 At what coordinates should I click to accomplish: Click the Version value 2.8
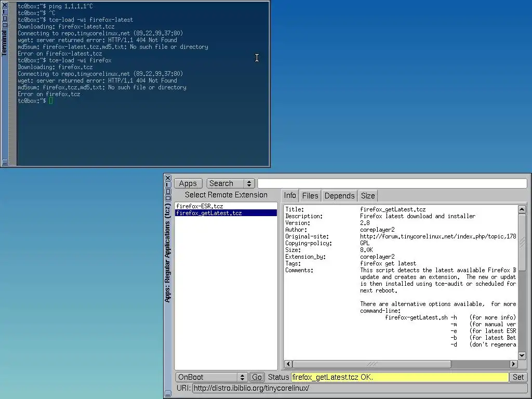(x=365, y=223)
